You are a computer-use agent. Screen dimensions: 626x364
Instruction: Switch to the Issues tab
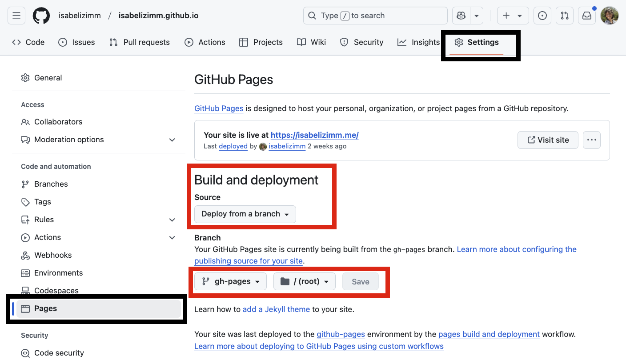point(76,42)
